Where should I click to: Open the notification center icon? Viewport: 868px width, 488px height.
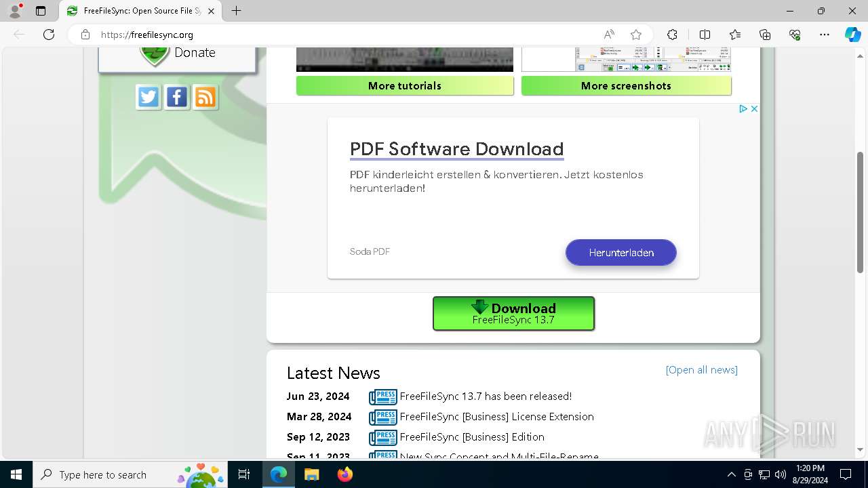point(846,474)
